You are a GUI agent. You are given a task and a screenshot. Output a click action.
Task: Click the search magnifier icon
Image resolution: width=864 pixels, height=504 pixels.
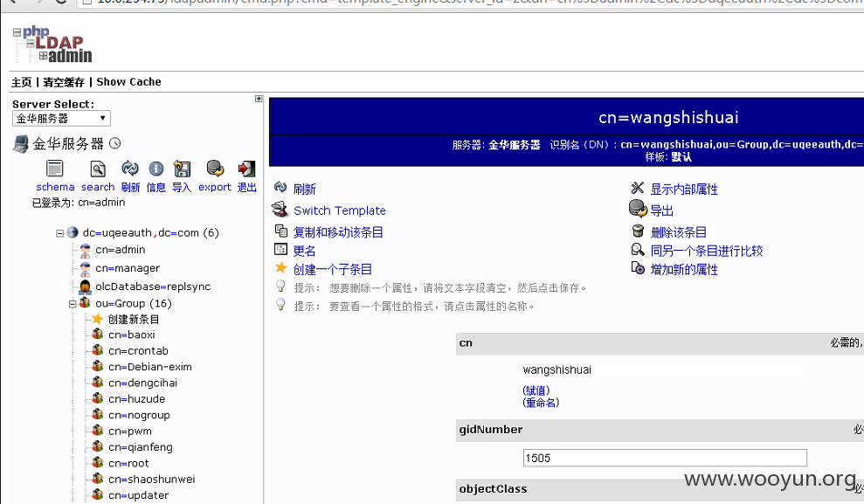98,169
